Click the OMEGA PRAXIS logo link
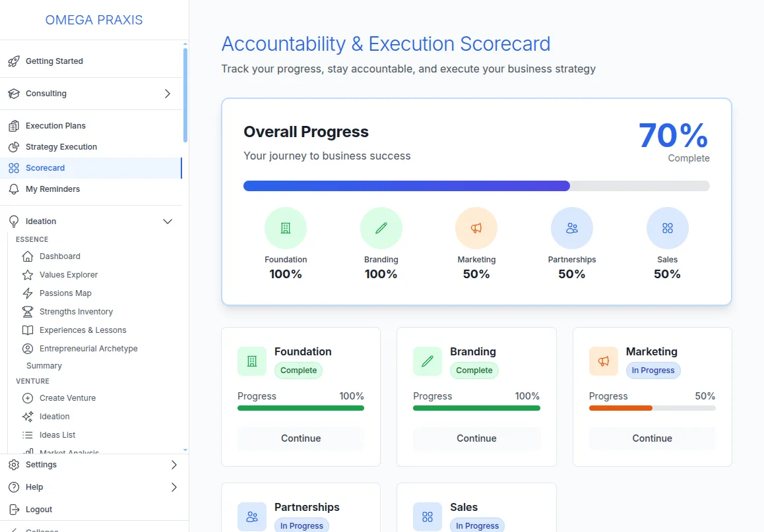 (x=94, y=20)
